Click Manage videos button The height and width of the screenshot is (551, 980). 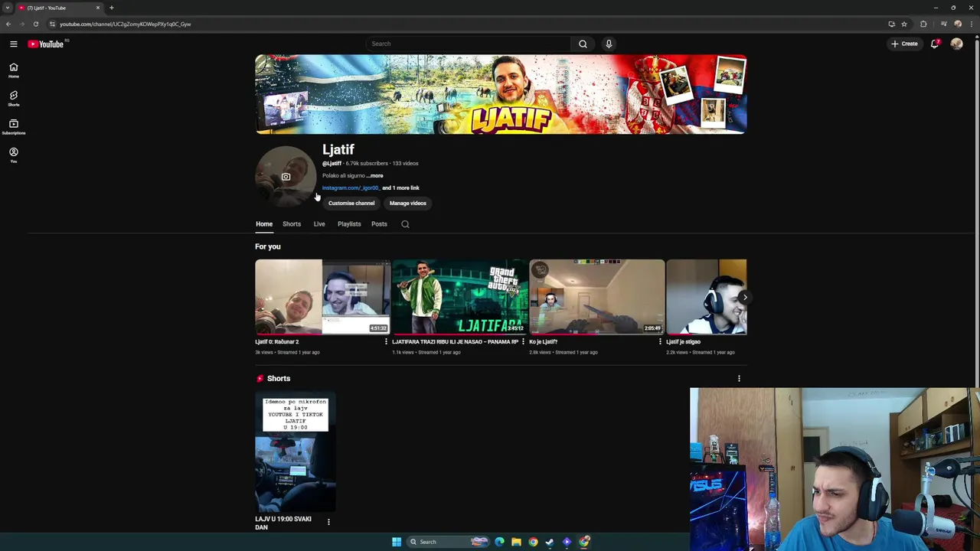pyautogui.click(x=408, y=204)
